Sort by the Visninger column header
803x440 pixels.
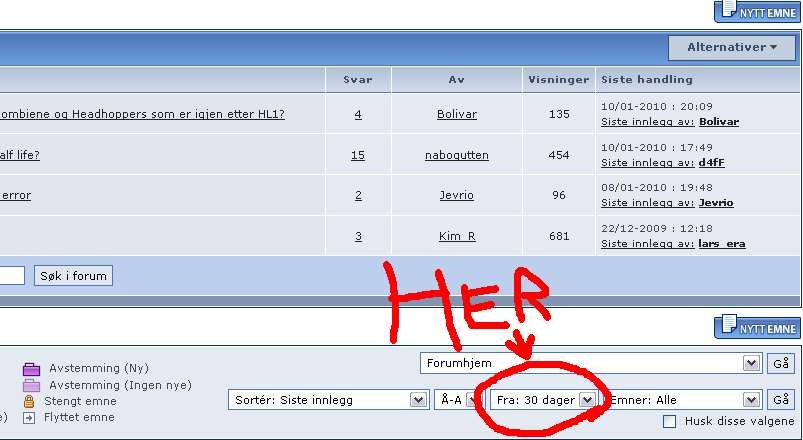point(559,79)
